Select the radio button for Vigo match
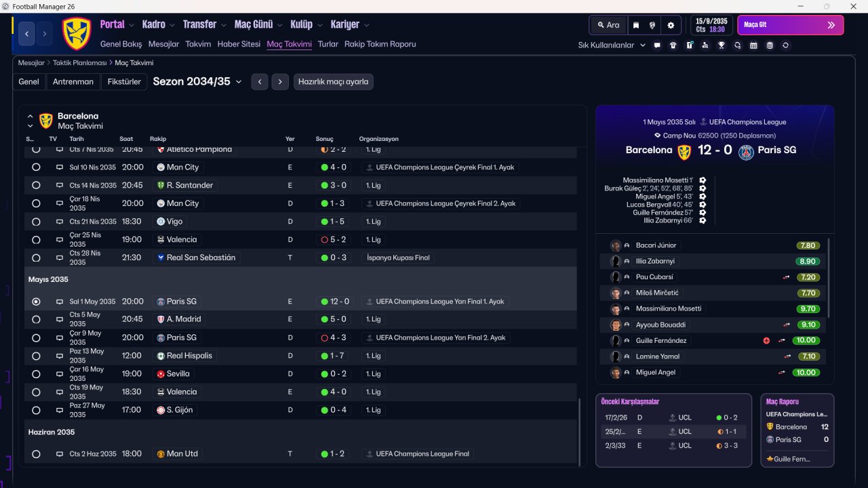Image resolution: width=868 pixels, height=488 pixels. [x=36, y=222]
